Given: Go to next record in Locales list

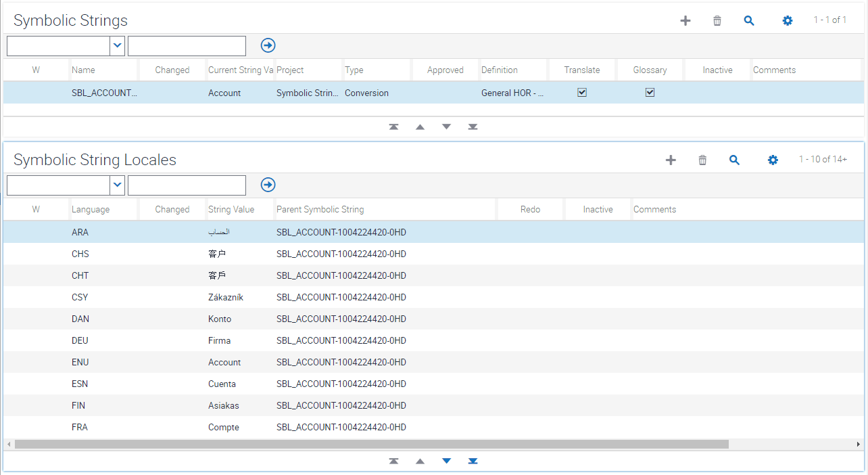Looking at the screenshot, I should point(446,461).
